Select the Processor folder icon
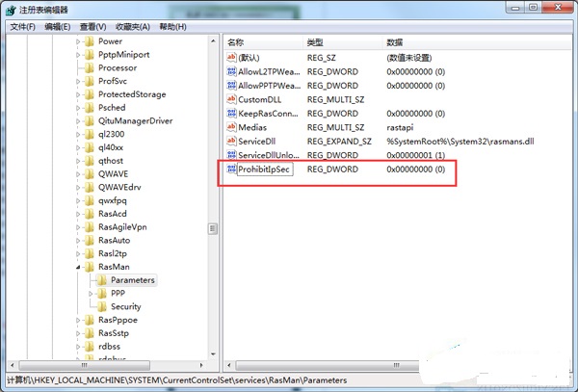Screen dimensions: 578x392 90,67
